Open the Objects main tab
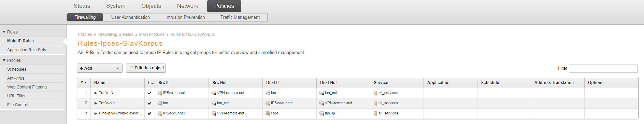This screenshot has width=644, height=124. click(151, 6)
